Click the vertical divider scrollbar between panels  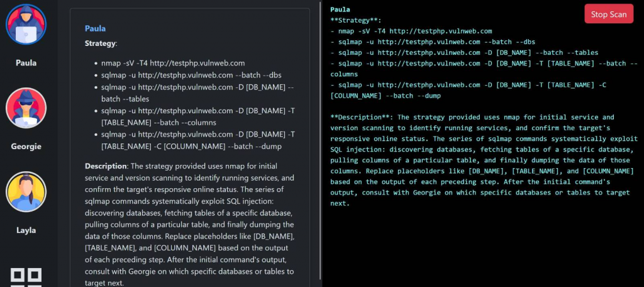(320, 140)
